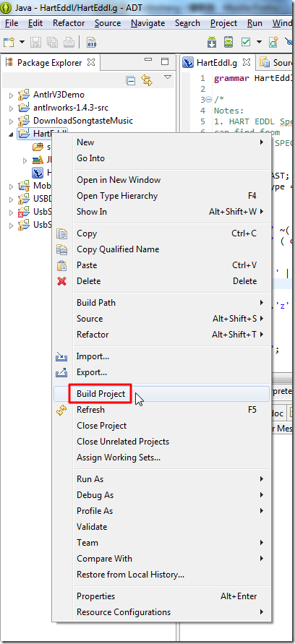Collapse the comment fold on line 3
Image resolution: width=295 pixels, height=644 pixels.
[x=208, y=100]
